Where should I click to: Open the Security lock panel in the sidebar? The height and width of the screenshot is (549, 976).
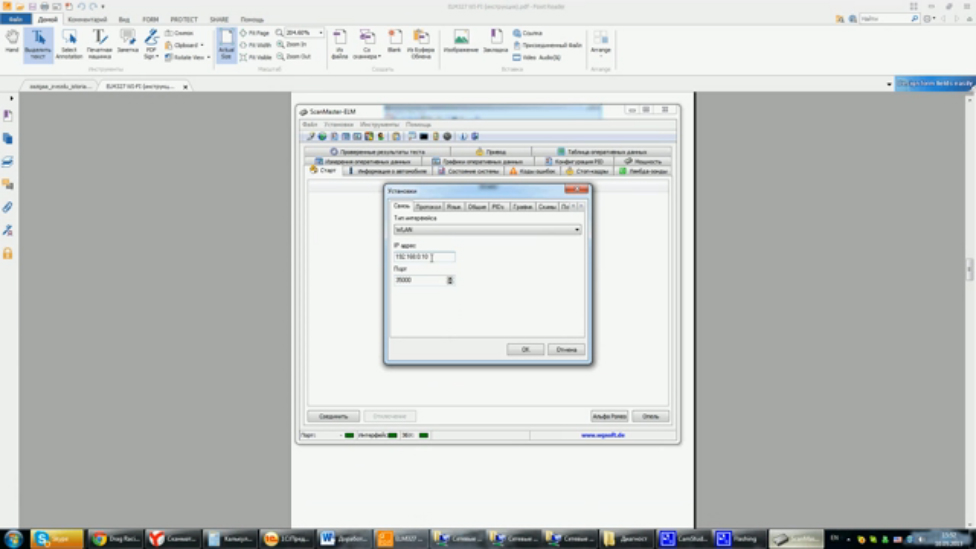[7, 253]
